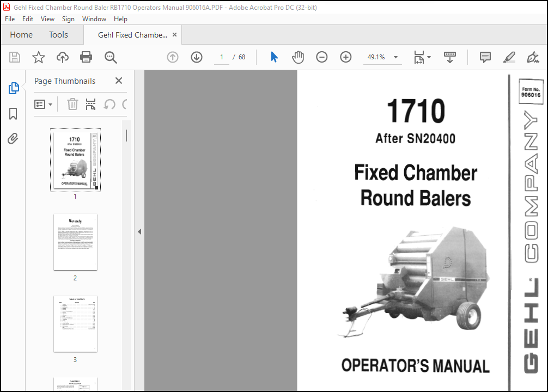Collapse navigation pane with arrow handle
Viewport: 548px width, 392px height.
tap(139, 231)
